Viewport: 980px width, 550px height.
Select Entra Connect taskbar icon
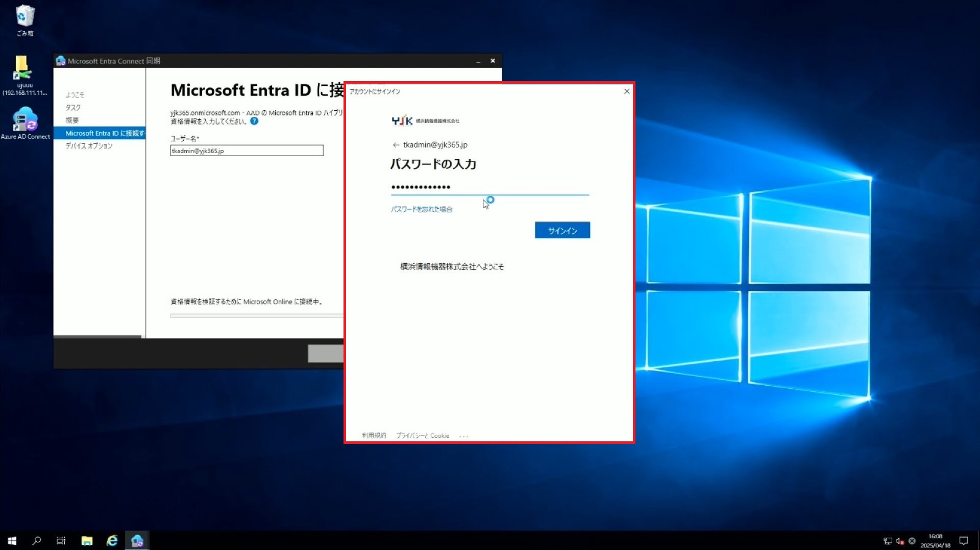click(137, 540)
